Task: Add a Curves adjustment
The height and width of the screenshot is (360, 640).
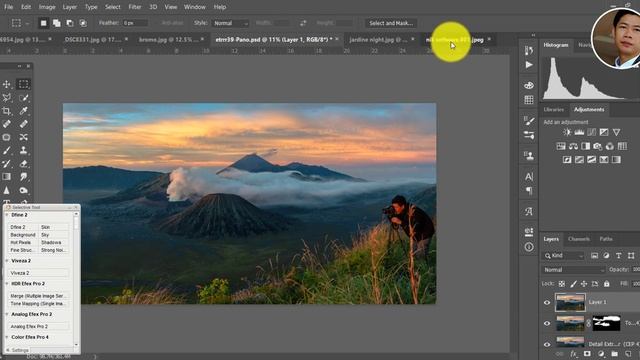Action: coord(591,132)
